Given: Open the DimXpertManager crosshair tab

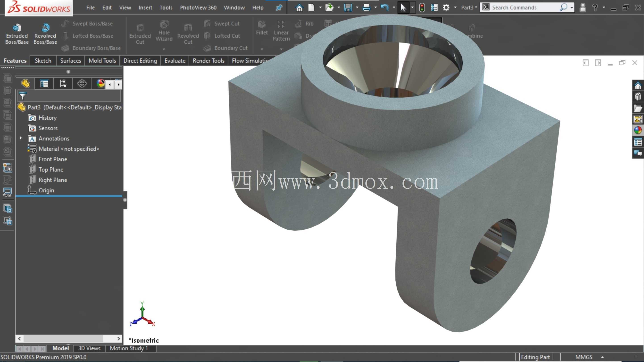Looking at the screenshot, I should (82, 83).
